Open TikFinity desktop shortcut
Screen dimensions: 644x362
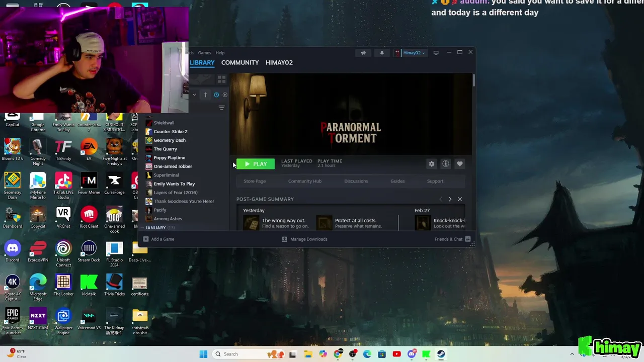pyautogui.click(x=63, y=150)
